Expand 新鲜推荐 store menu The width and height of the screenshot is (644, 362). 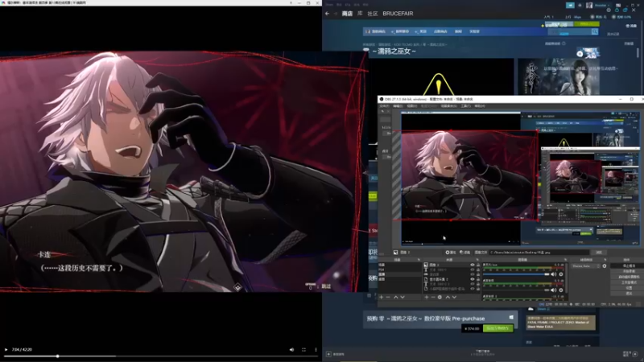coord(401,31)
